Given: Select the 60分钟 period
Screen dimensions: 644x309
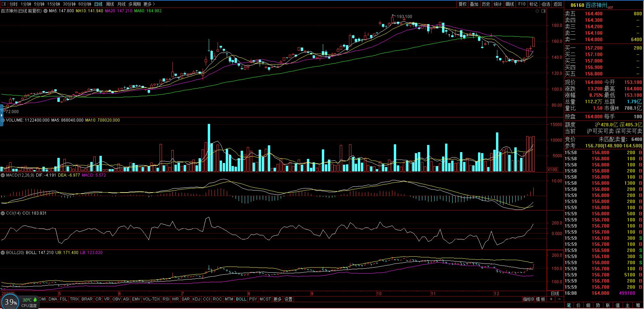Looking at the screenshot, I should click(85, 4).
